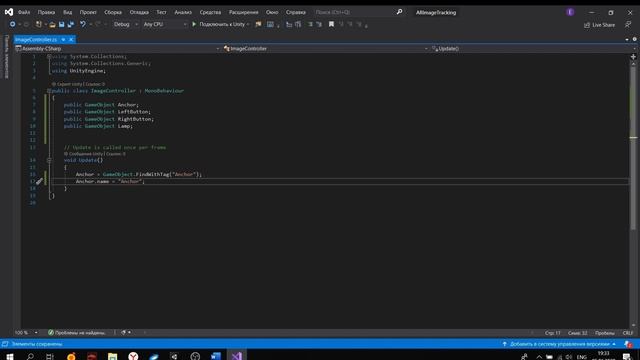Viewport: 640px width, 360px height.
Task: Open the Отладка menu
Action: pyautogui.click(x=139, y=12)
